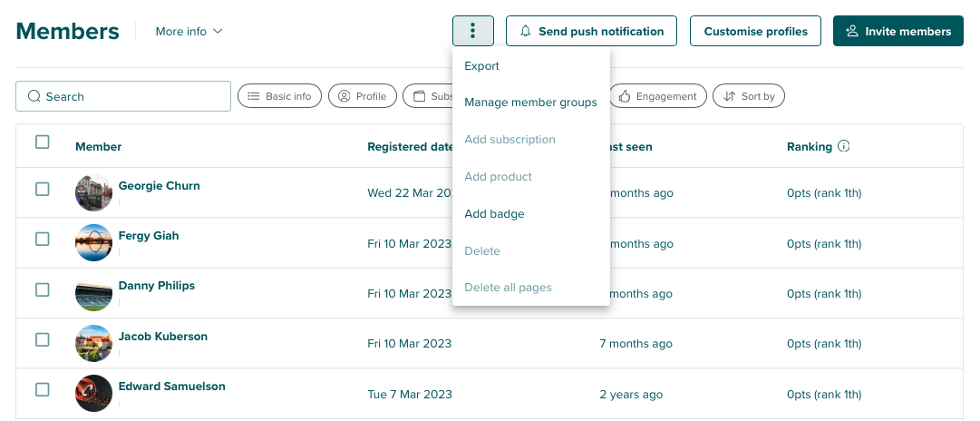Expand the More info dropdown
Screen dimensions: 980x421
[x=189, y=31]
